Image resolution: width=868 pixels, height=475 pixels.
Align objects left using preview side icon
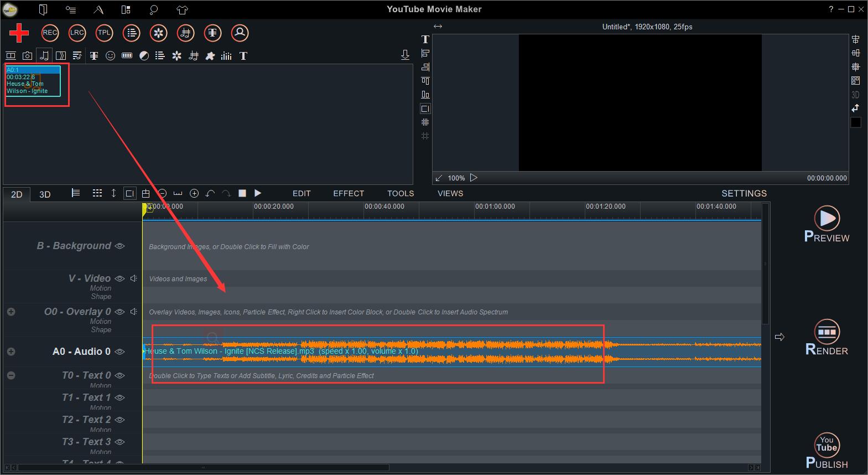pyautogui.click(x=425, y=53)
